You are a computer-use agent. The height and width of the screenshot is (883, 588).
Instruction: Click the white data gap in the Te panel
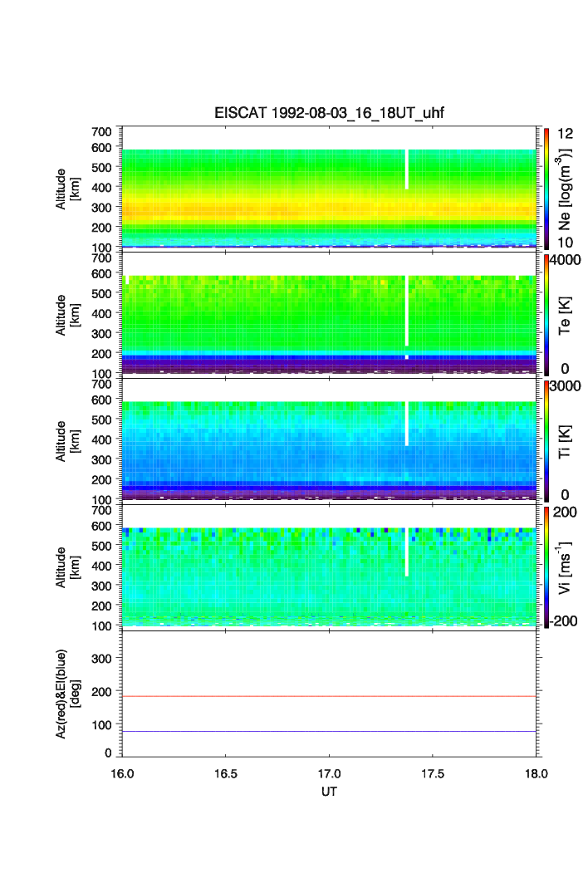(x=407, y=311)
